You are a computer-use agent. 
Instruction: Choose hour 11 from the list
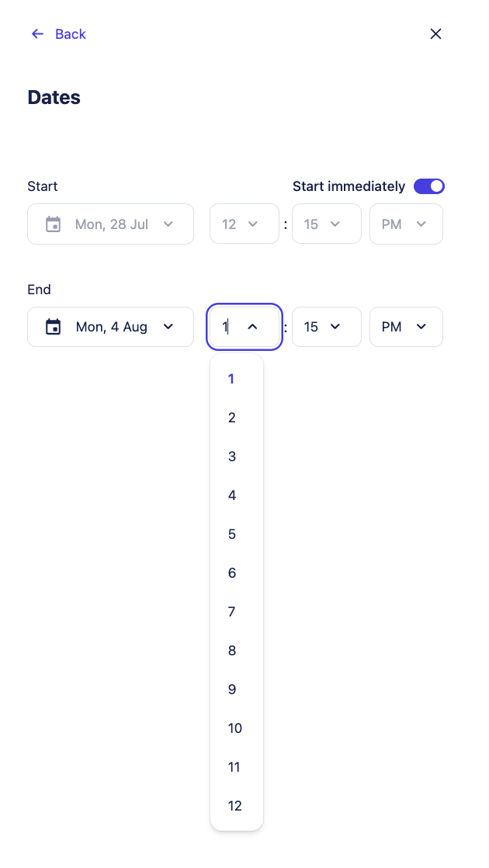tap(234, 767)
